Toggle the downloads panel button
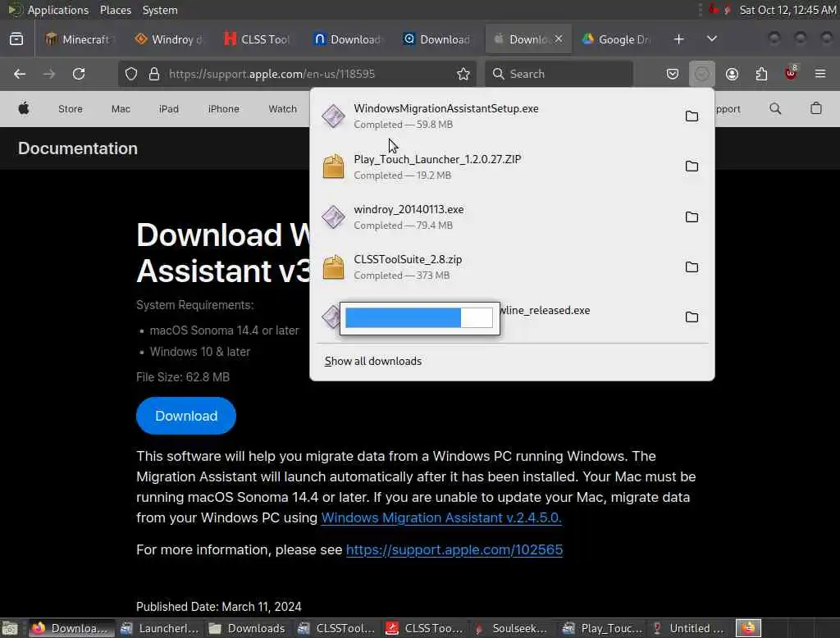Image resolution: width=840 pixels, height=638 pixels. (x=702, y=74)
